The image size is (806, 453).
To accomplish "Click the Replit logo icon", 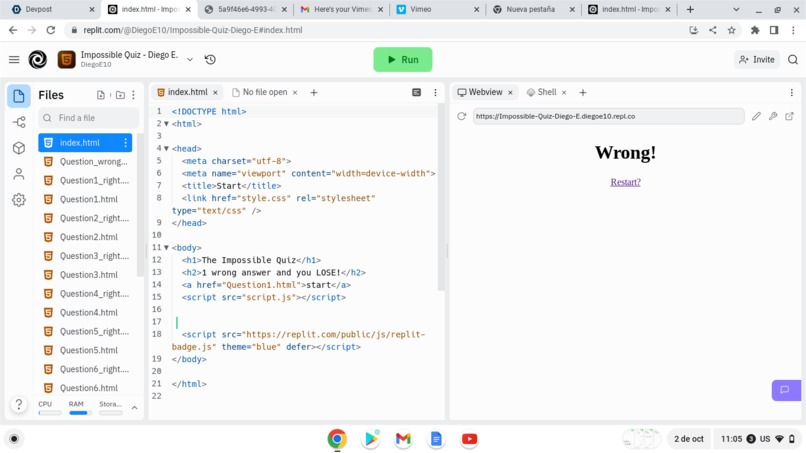I will click(x=38, y=60).
